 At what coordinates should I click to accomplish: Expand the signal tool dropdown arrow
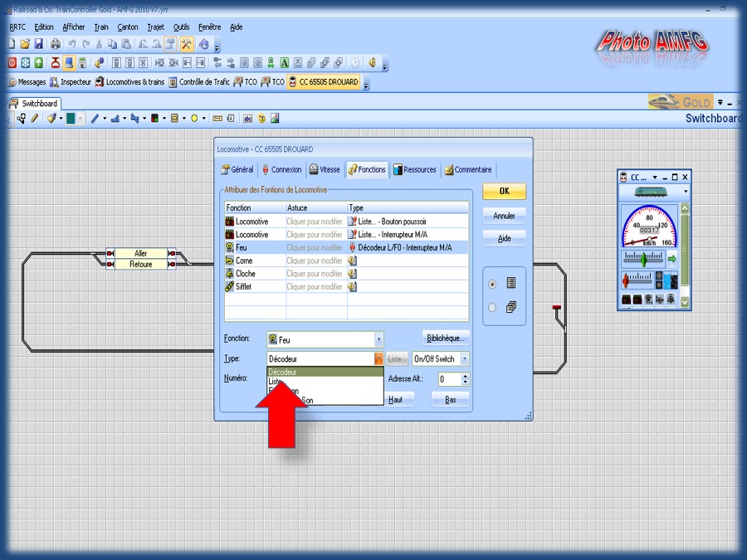[x=164, y=118]
